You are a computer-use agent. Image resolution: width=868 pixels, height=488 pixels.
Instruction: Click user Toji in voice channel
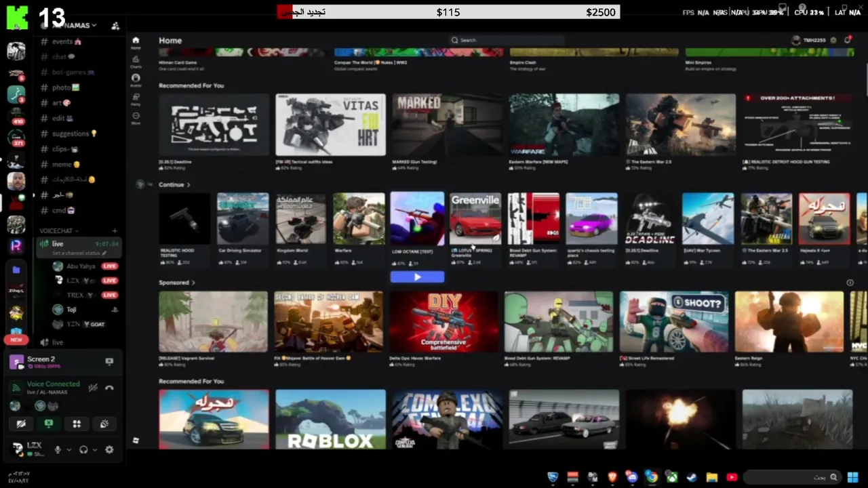point(71,309)
